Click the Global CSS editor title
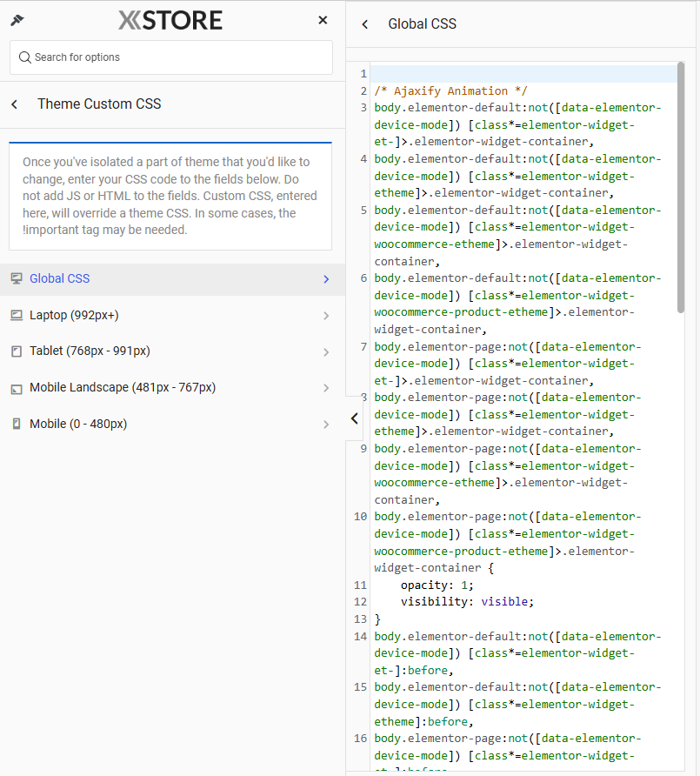The height and width of the screenshot is (776, 700). (x=422, y=23)
